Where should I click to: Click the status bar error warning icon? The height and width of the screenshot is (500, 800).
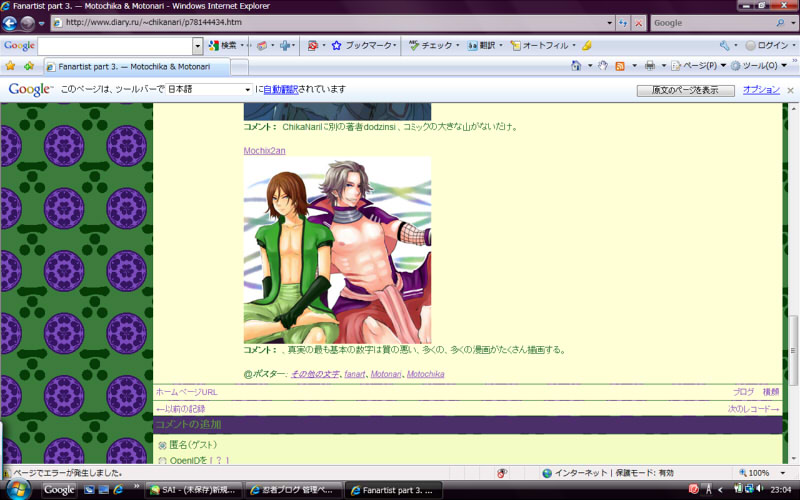tap(7, 473)
